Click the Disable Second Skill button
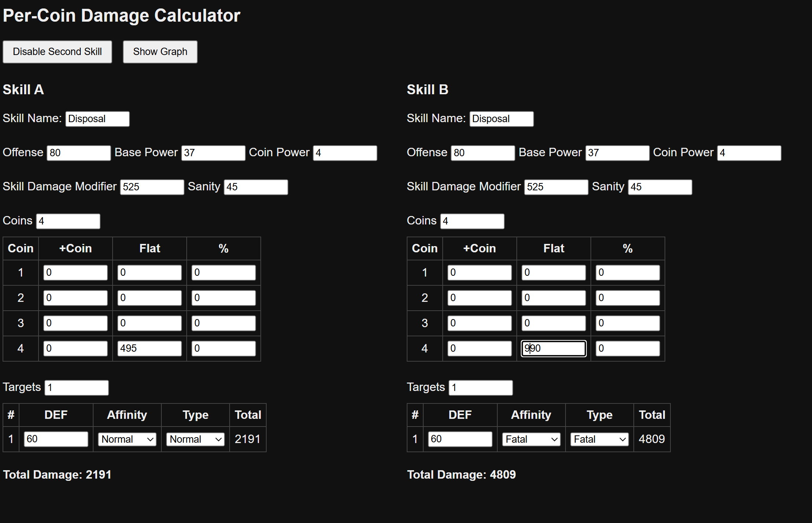The image size is (812, 523). pos(57,52)
